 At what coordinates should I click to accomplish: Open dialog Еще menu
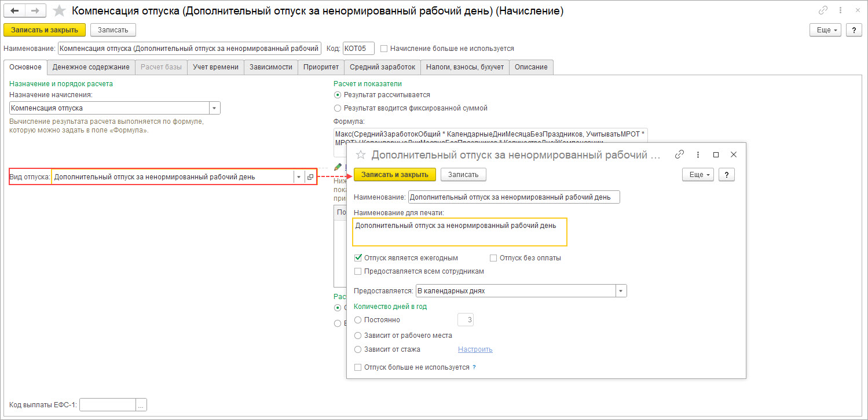click(699, 174)
